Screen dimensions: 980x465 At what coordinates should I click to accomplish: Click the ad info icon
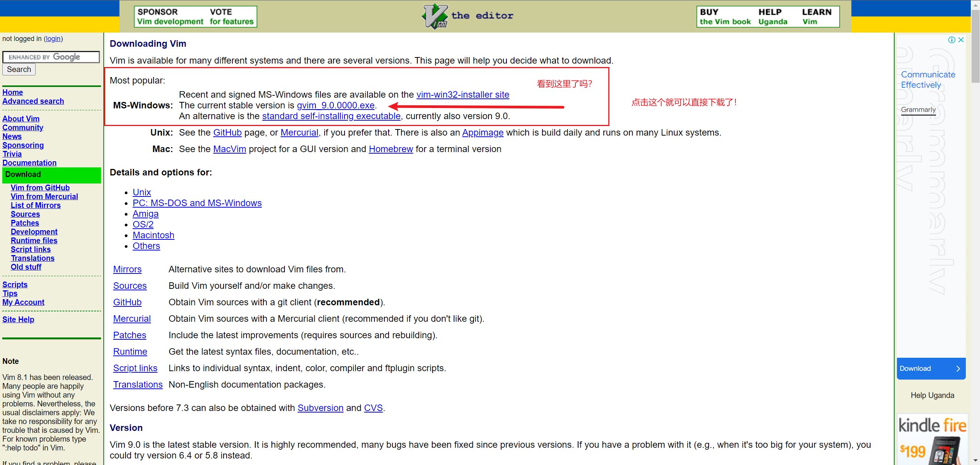click(x=952, y=40)
